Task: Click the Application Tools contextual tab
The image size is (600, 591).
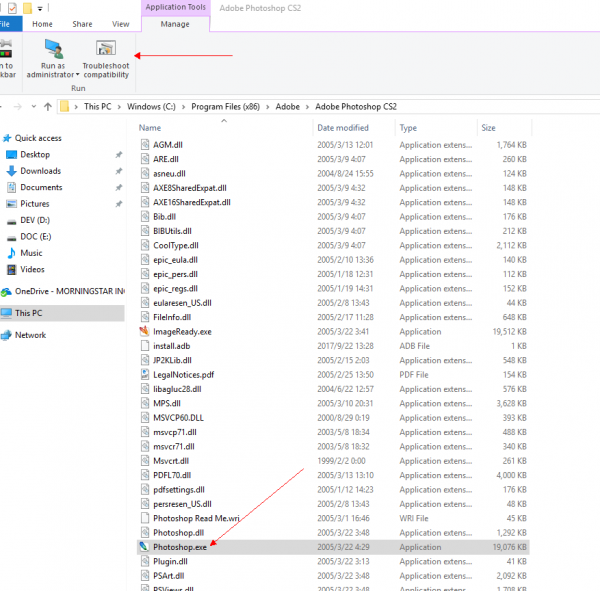Action: [176, 7]
